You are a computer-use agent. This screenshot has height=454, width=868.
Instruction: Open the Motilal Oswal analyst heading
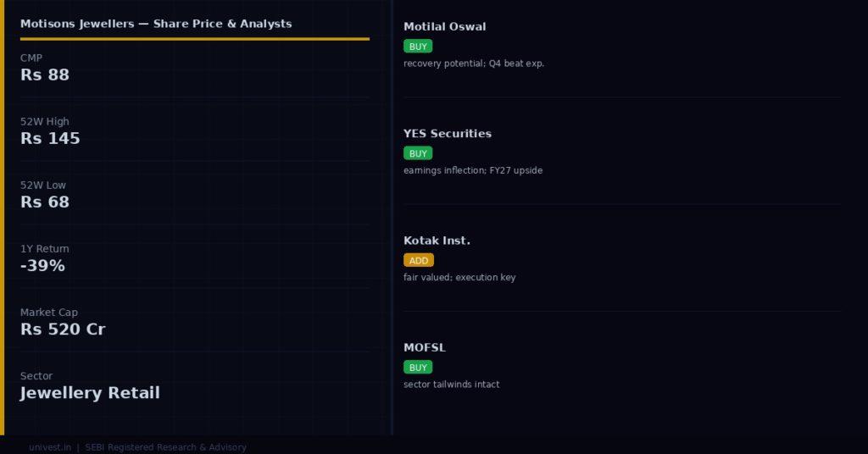(444, 26)
